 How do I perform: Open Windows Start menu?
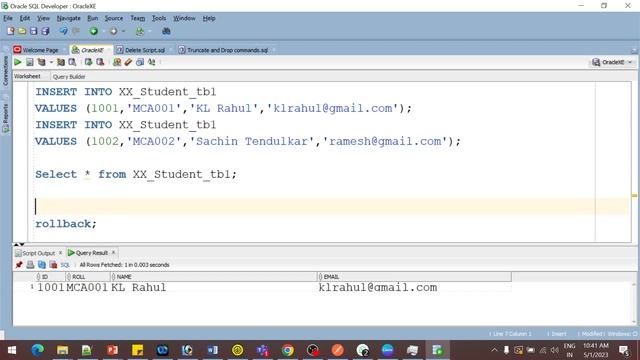click(12, 350)
